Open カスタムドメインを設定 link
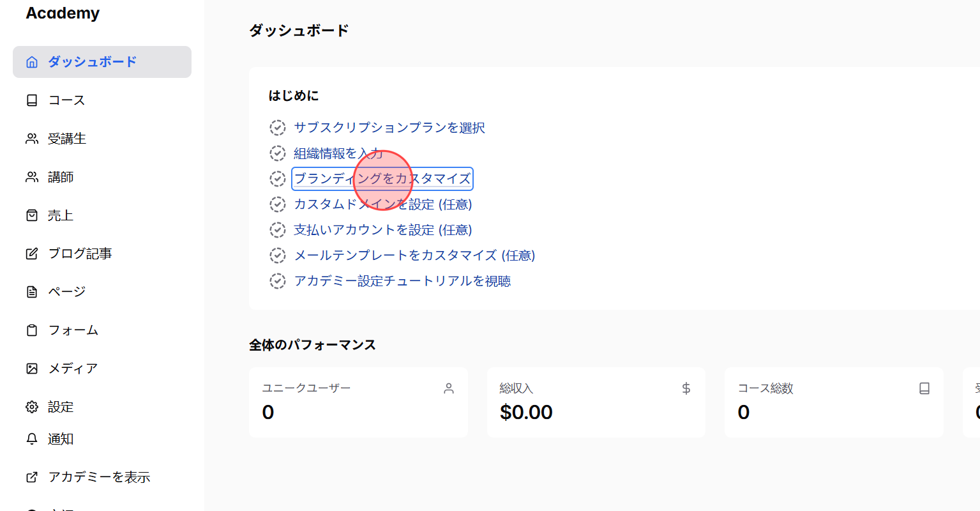The height and width of the screenshot is (511, 980). coord(383,204)
